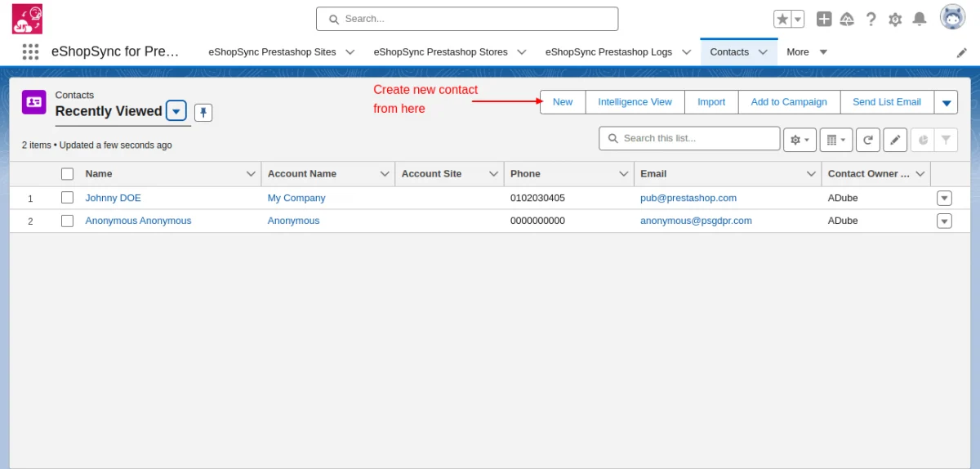Email anonymous@psgdpr.com link

point(696,221)
